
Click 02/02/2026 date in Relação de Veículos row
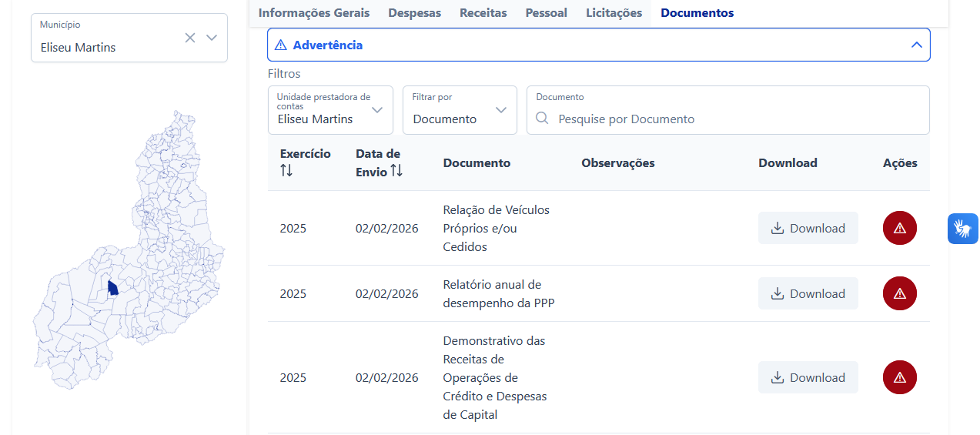[x=387, y=229]
